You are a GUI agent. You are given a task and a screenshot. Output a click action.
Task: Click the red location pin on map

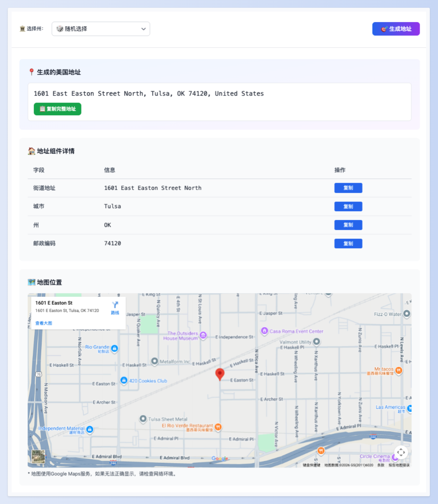coord(220,374)
